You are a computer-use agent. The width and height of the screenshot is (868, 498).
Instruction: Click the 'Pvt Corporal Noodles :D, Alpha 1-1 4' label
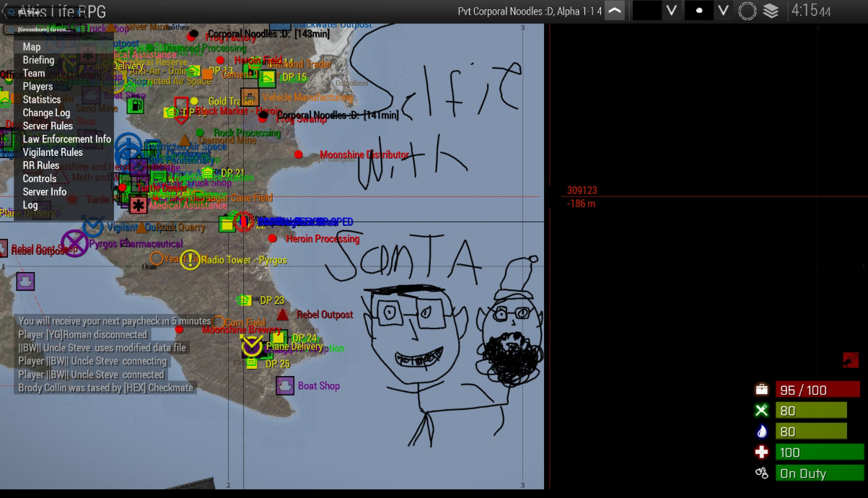pyautogui.click(x=530, y=11)
